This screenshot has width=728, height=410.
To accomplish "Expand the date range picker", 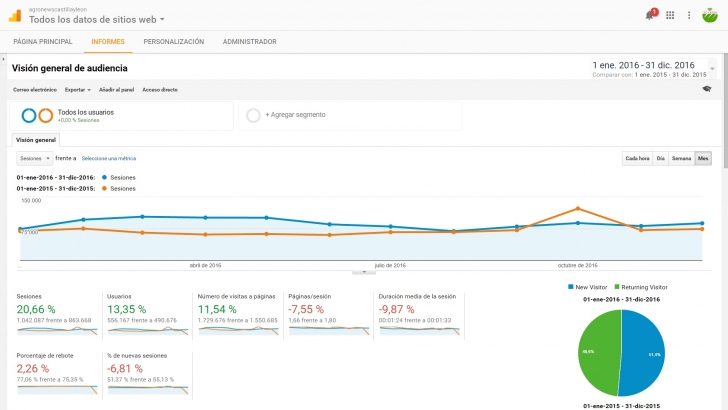I will [712, 69].
